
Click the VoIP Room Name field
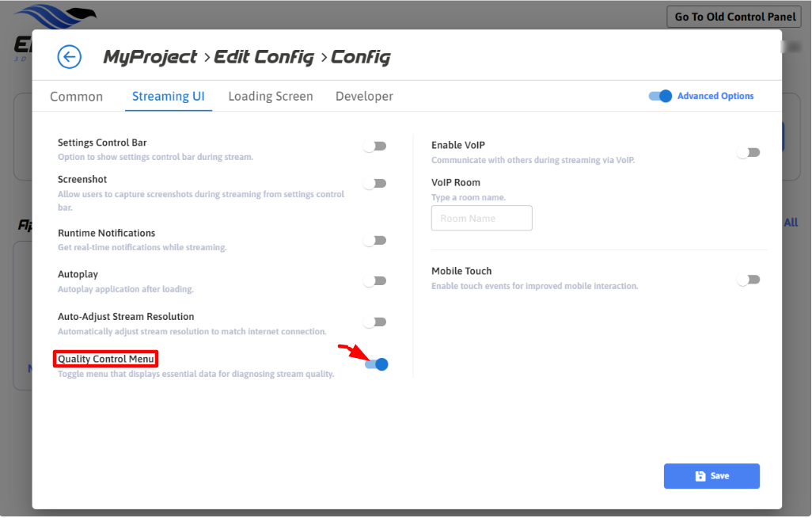(x=481, y=219)
